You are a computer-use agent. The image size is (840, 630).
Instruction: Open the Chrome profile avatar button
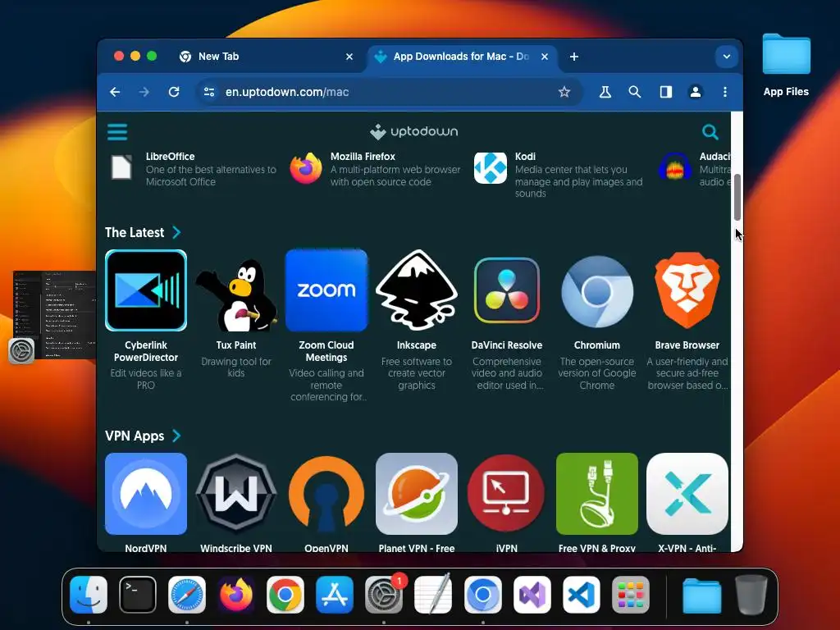[x=696, y=92]
